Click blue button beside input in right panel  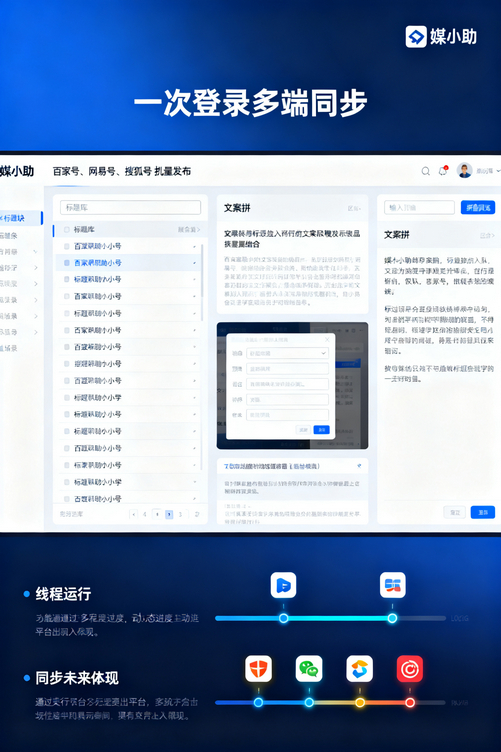(478, 208)
